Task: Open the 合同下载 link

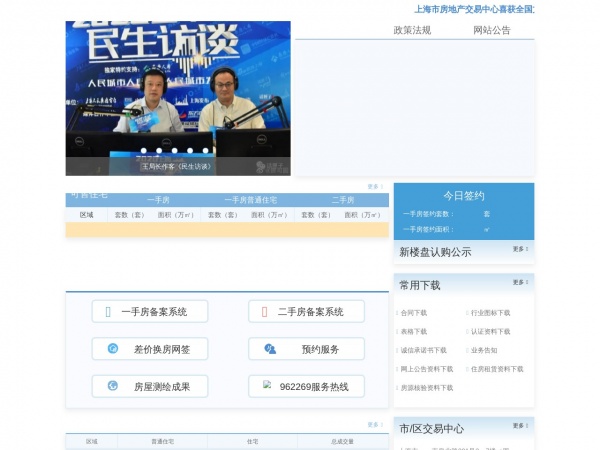Action: coord(414,313)
